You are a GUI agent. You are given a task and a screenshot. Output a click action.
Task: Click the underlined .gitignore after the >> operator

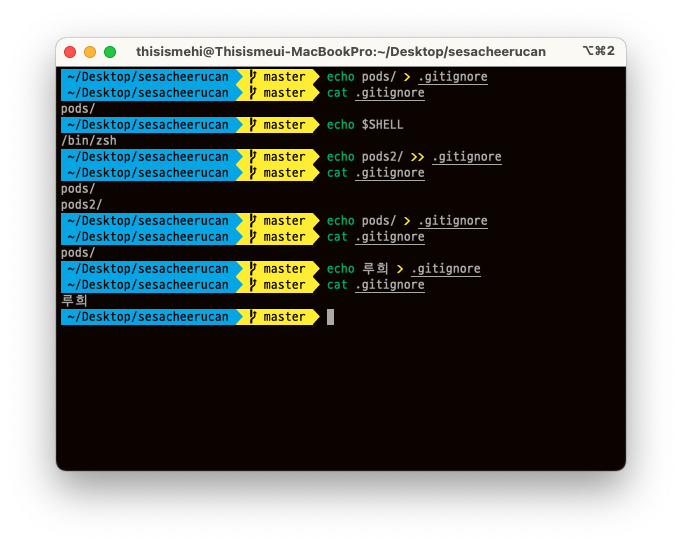point(467,157)
